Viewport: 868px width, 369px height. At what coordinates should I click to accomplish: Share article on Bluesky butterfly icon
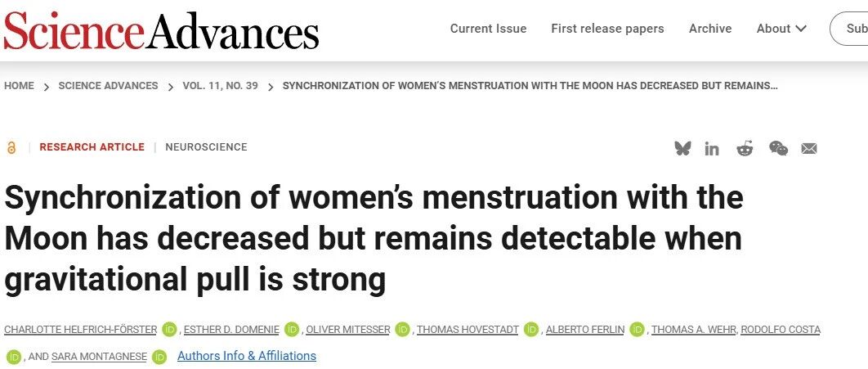pos(682,148)
